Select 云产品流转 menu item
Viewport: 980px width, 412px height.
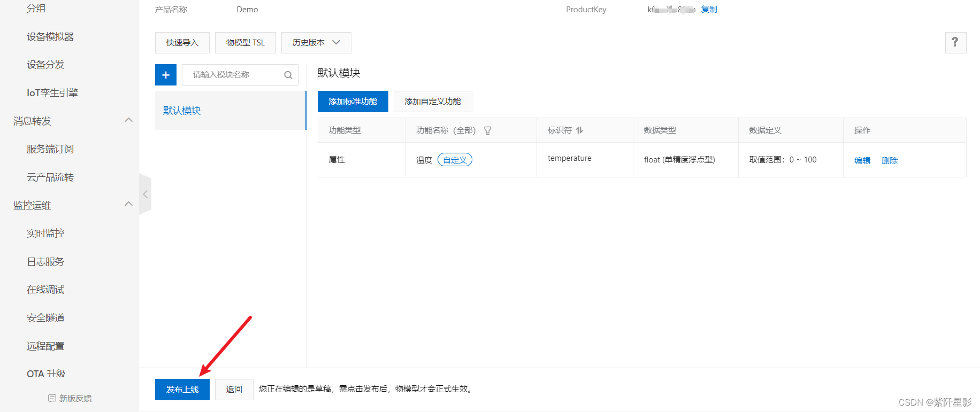[50, 177]
